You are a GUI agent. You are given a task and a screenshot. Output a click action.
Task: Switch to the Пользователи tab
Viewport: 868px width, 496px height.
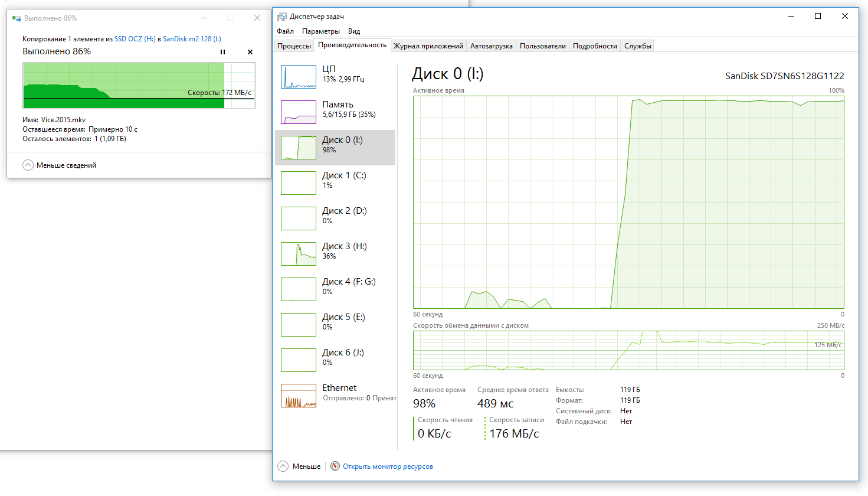(543, 46)
